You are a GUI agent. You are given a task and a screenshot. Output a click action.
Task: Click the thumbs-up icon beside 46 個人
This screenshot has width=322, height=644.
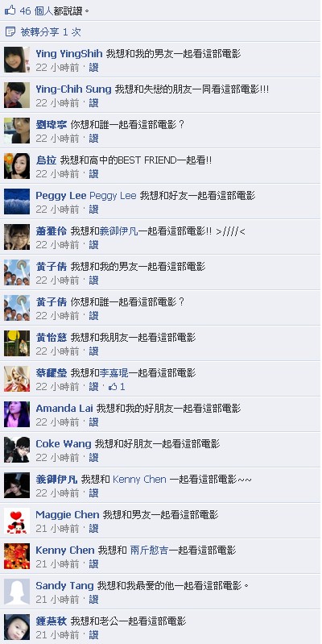click(x=10, y=10)
